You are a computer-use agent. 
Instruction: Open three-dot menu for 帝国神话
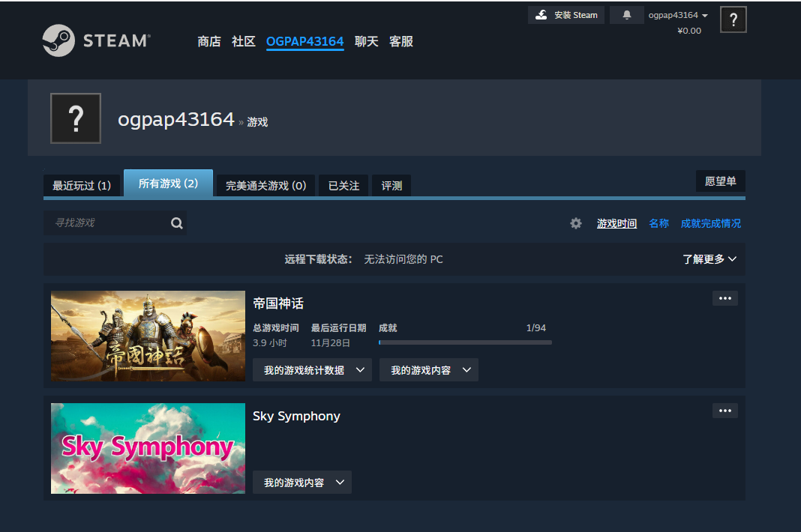[x=724, y=298]
